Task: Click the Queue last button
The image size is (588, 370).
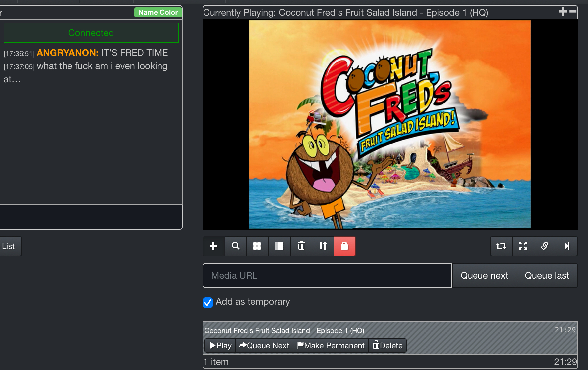Action: coord(547,275)
